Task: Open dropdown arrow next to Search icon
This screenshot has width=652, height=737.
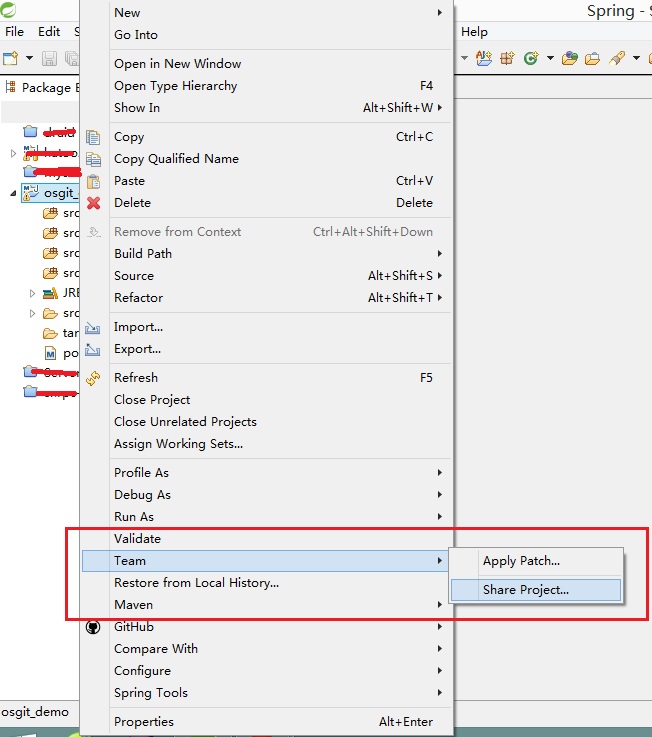Action: point(636,58)
